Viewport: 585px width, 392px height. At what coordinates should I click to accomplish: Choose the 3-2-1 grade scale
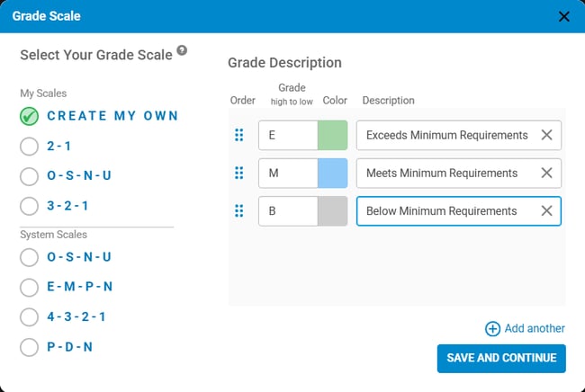(x=29, y=205)
